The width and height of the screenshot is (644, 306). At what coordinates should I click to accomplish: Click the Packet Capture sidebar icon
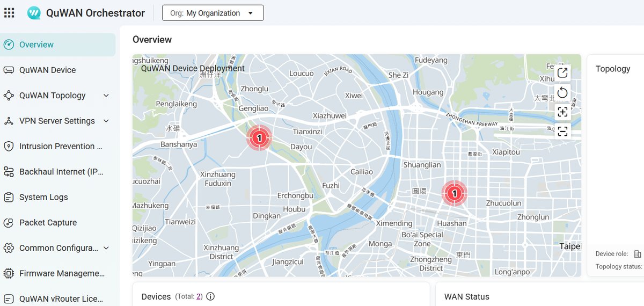click(9, 223)
